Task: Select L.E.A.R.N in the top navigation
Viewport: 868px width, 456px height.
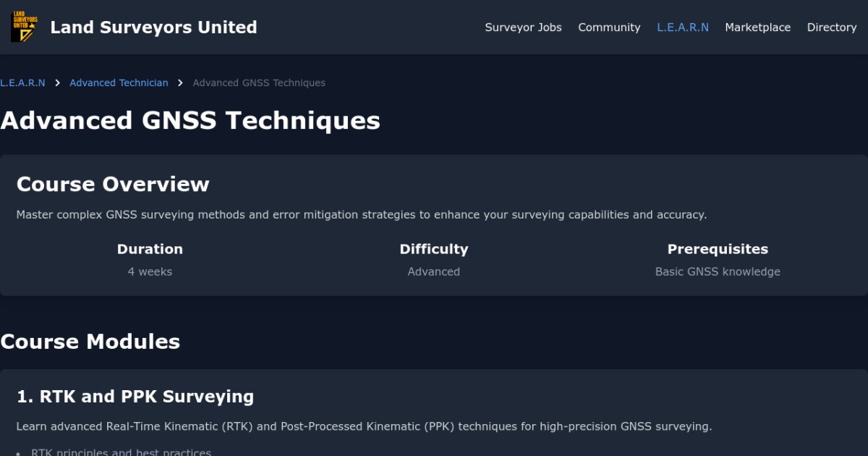Action: (683, 28)
